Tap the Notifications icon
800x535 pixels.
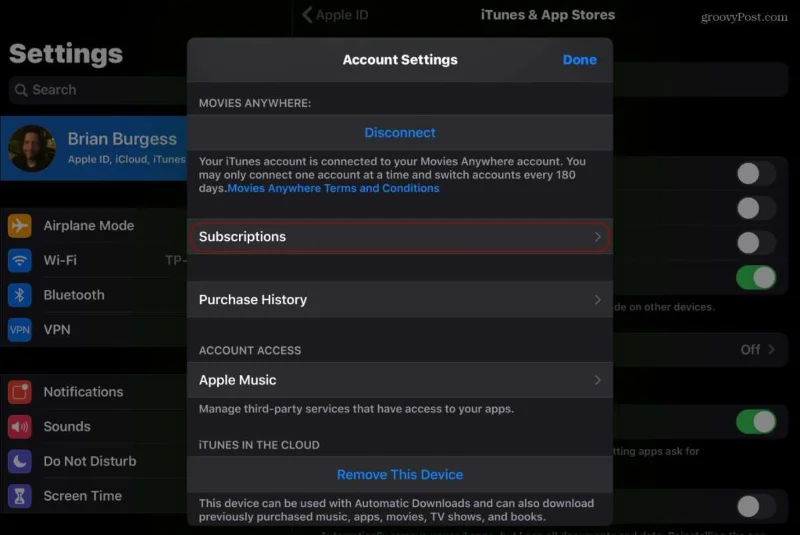point(19,392)
